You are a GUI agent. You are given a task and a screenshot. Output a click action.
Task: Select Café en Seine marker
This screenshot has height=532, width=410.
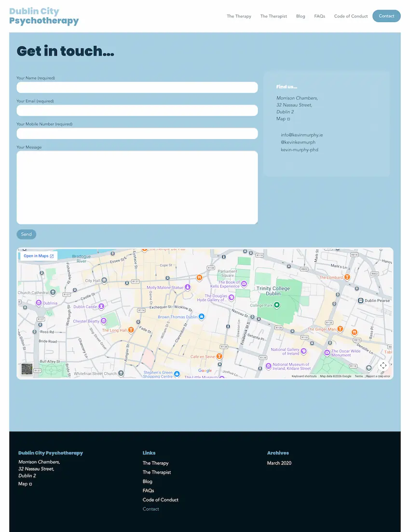tap(219, 356)
